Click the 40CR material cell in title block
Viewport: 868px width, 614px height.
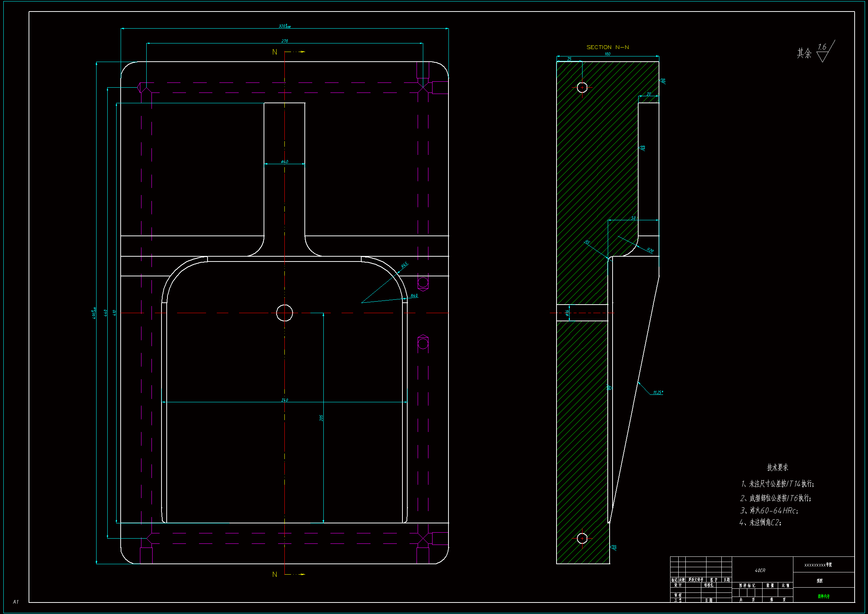point(760,571)
